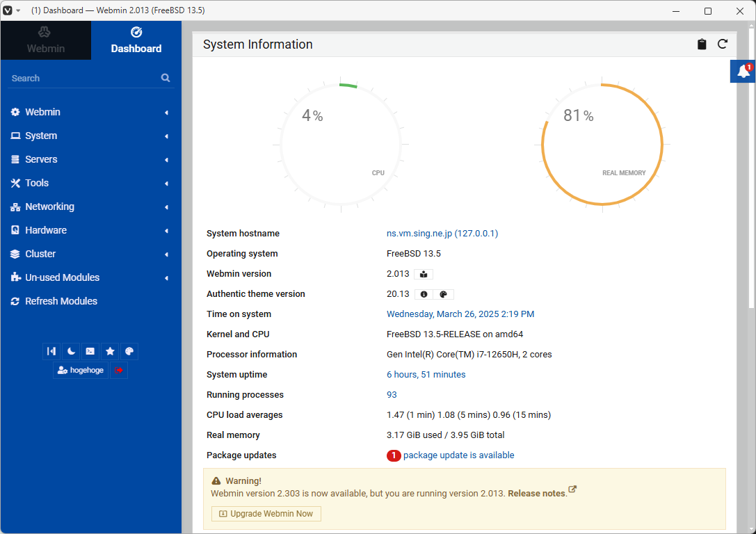756x534 pixels.
Task: Click the icon beside Webmin version 2.013
Action: pyautogui.click(x=424, y=274)
